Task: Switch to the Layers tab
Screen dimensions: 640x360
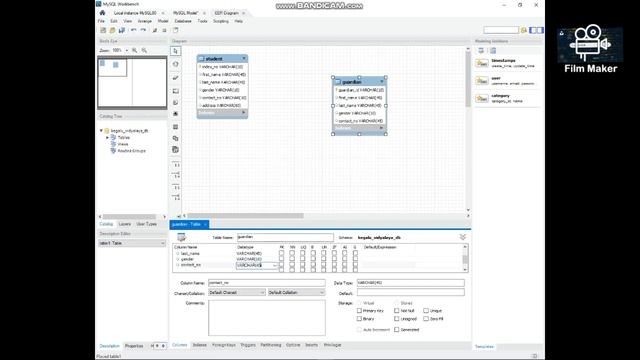Action: tap(124, 224)
